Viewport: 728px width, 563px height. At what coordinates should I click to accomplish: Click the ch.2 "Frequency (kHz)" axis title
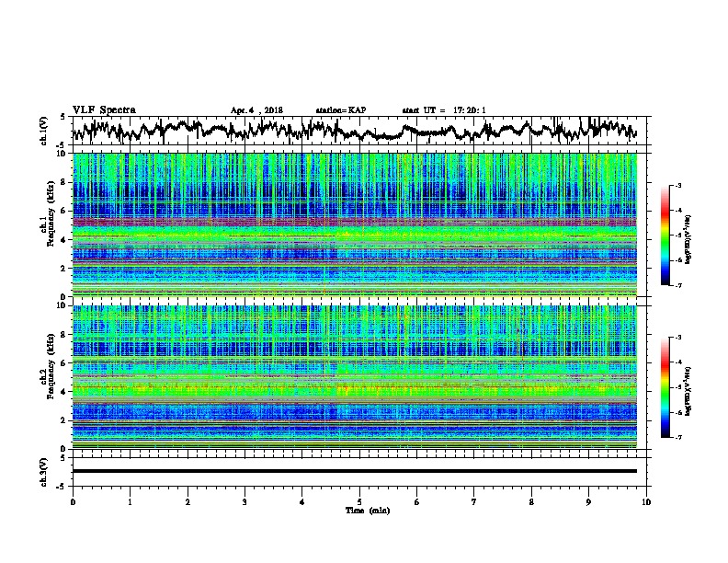pyautogui.click(x=51, y=366)
